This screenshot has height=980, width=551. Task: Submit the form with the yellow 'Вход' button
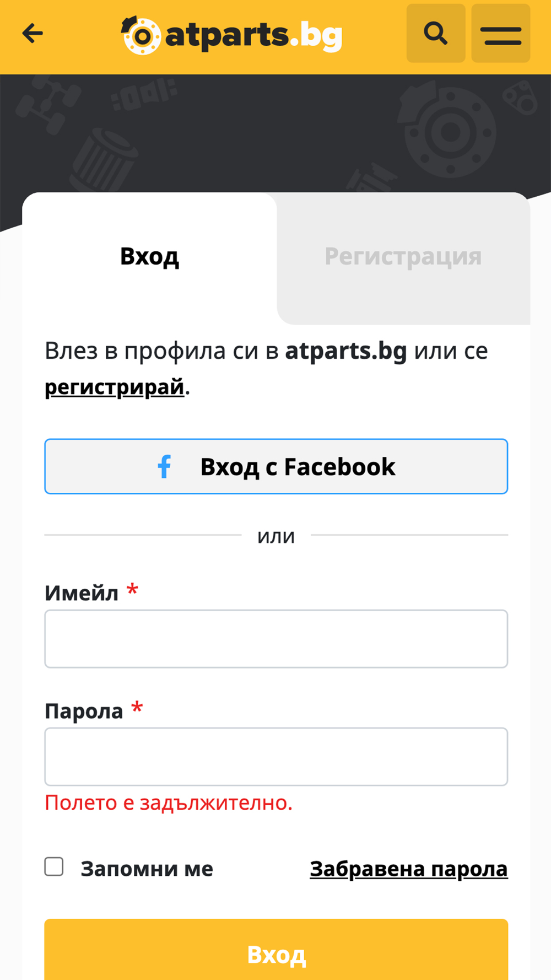(276, 954)
